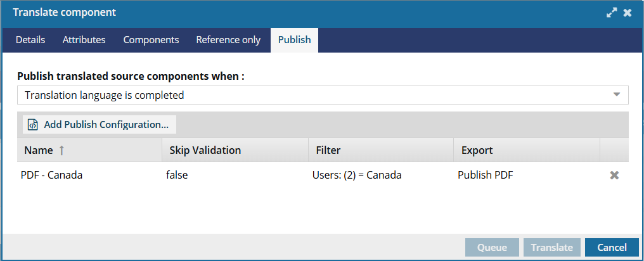The image size is (644, 261).
Task: Cancel the translate dialog
Action: [x=612, y=248]
